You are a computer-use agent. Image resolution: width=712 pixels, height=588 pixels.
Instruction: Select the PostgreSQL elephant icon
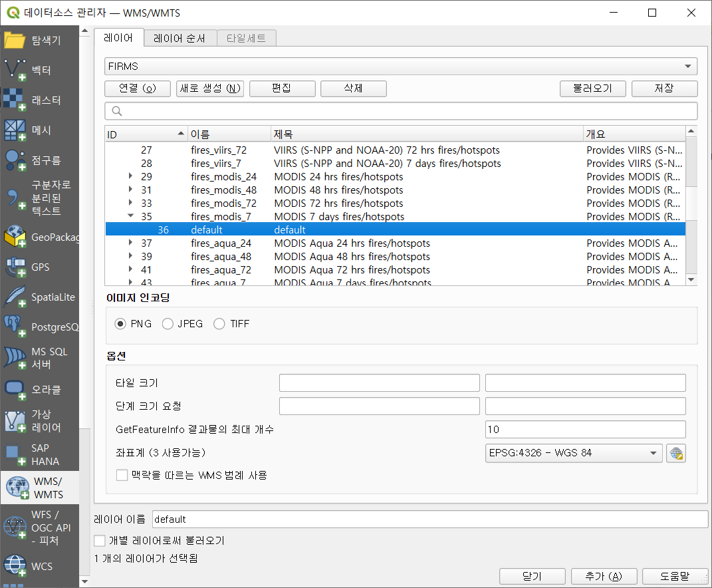click(x=15, y=327)
